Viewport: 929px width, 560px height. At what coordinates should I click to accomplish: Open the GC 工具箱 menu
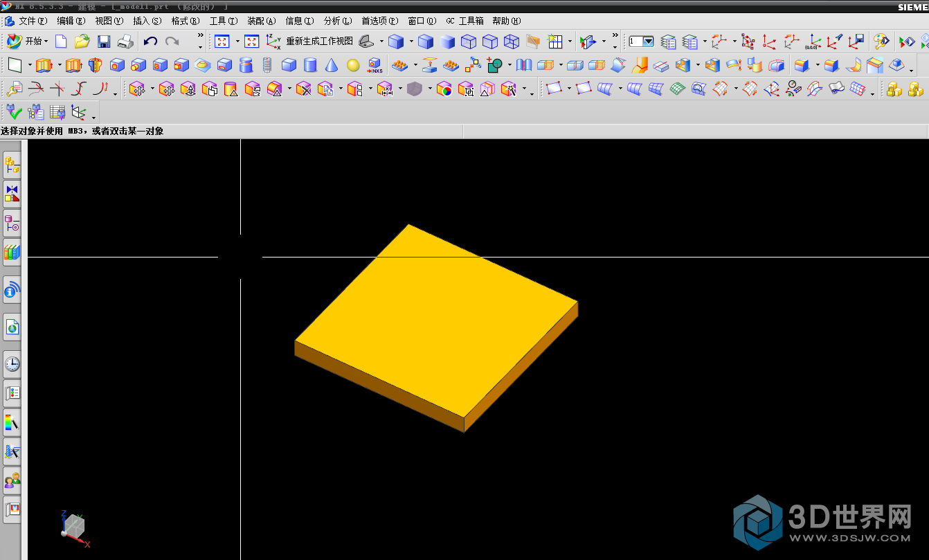coord(464,21)
